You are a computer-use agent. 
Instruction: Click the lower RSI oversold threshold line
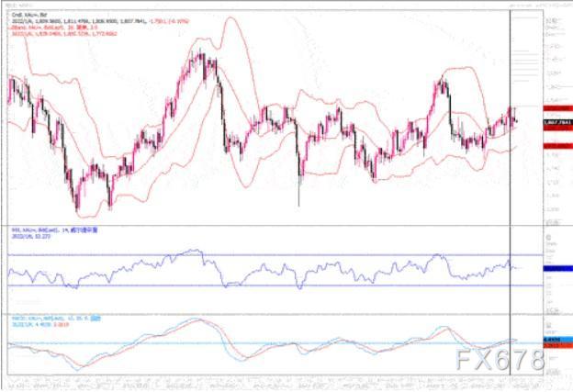(x=275, y=286)
